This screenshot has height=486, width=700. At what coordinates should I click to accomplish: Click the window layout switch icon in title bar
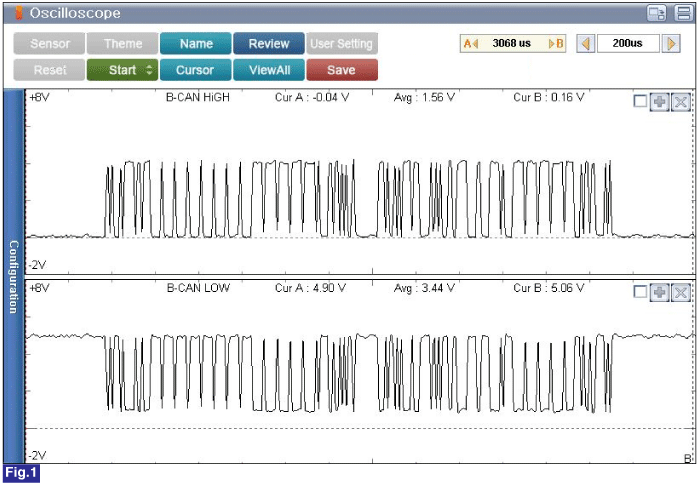point(656,13)
